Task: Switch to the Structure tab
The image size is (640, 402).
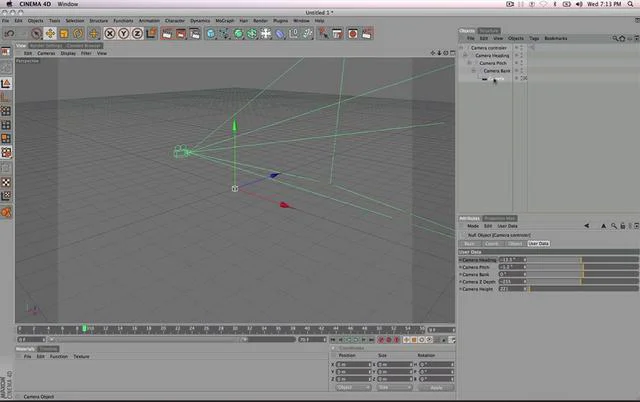Action: pos(489,31)
